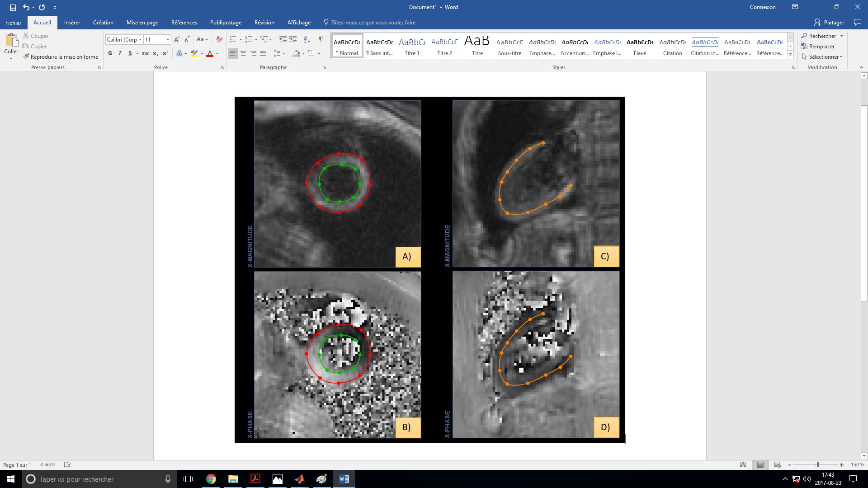The width and height of the screenshot is (868, 488).
Task: Toggle Italic formatting button
Action: (120, 53)
